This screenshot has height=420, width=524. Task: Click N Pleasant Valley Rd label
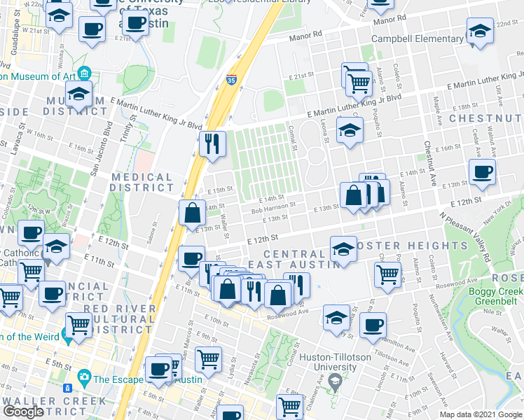pyautogui.click(x=466, y=237)
